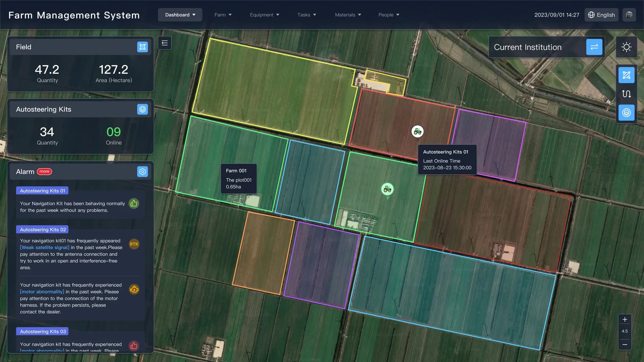Zoom in the map with plus button

625,320
